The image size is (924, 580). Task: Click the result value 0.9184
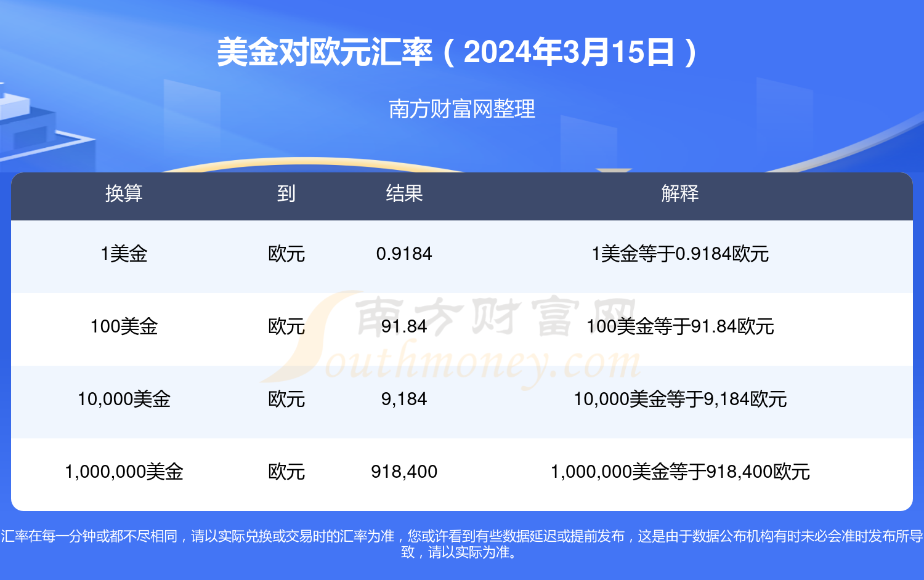point(404,254)
